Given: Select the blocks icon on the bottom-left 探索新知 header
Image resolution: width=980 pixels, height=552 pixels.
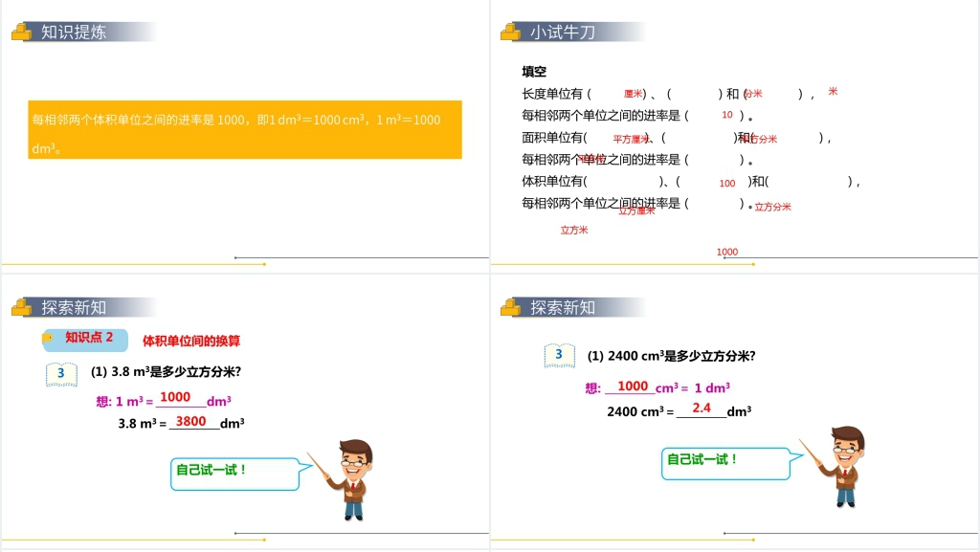Looking at the screenshot, I should (23, 306).
